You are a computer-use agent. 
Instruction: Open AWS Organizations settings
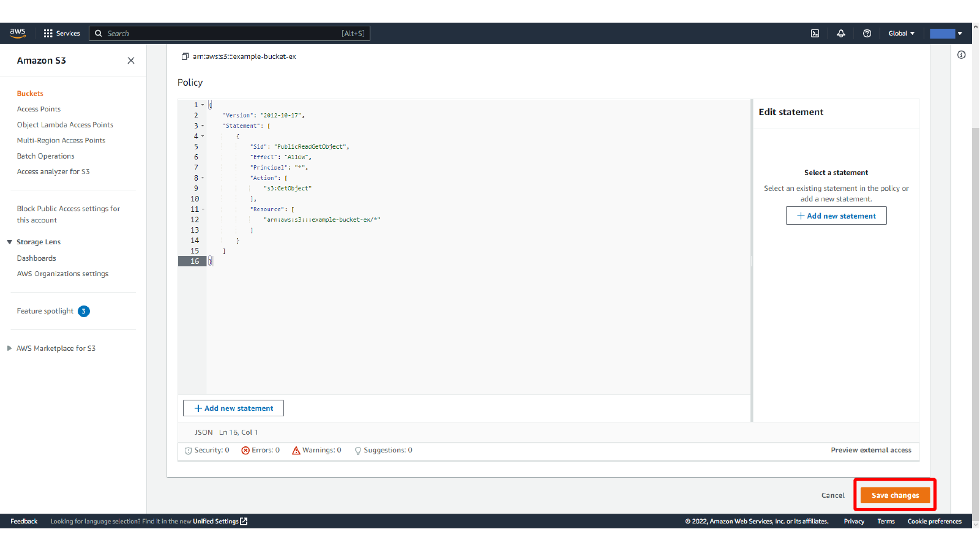click(62, 274)
